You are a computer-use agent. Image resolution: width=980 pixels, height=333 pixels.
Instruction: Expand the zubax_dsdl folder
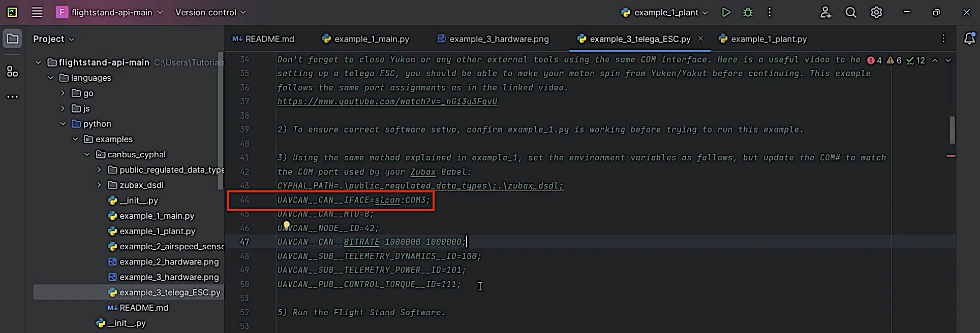click(99, 185)
